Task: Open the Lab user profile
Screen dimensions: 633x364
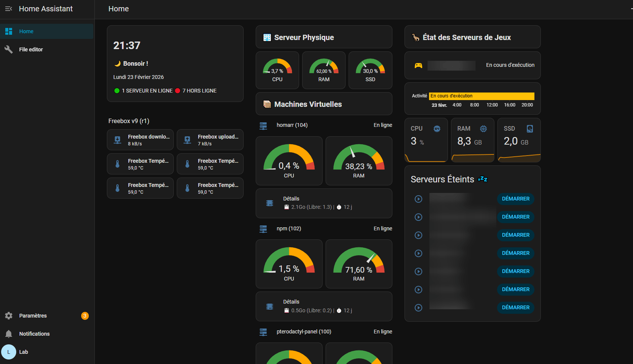Action: [23, 352]
